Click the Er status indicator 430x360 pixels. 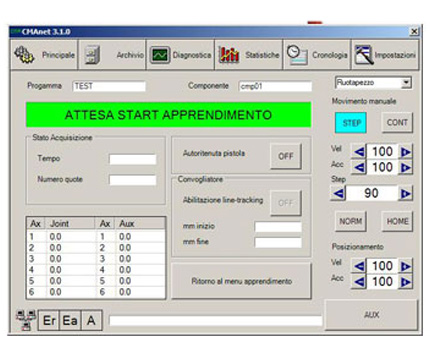[x=49, y=321]
